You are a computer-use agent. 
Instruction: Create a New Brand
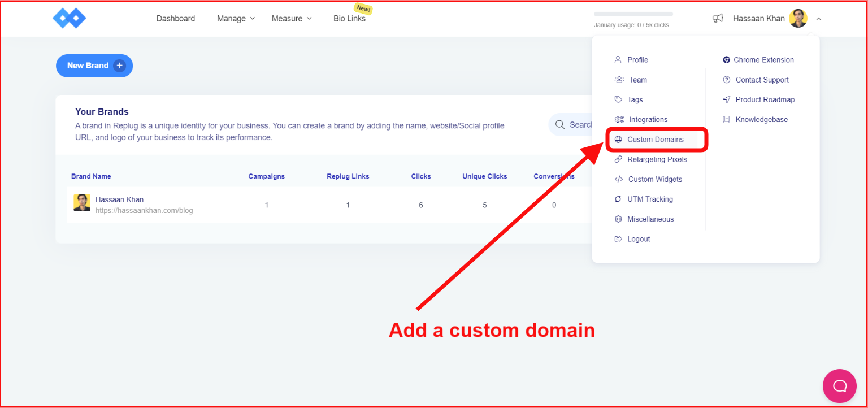point(94,66)
